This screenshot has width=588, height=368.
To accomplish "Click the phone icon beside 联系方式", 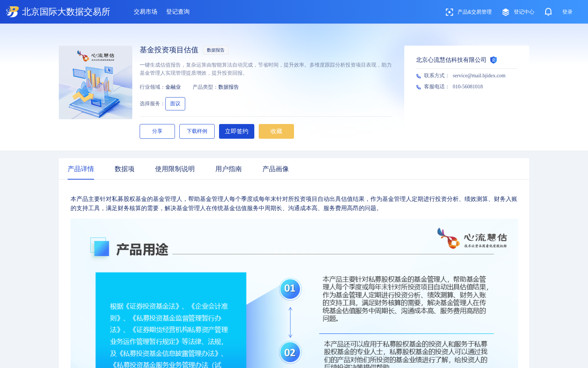I will (418, 76).
